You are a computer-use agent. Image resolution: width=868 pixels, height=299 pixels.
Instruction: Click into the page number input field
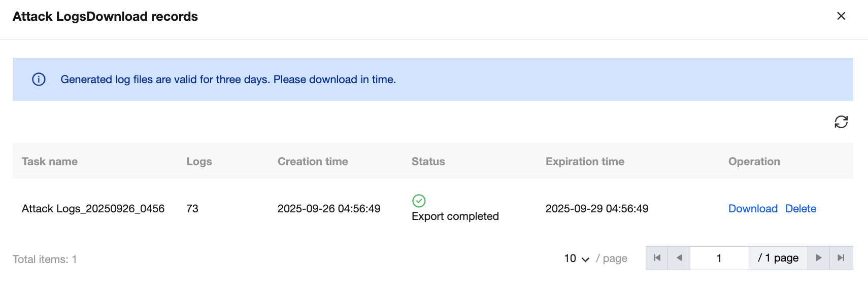[x=719, y=258]
